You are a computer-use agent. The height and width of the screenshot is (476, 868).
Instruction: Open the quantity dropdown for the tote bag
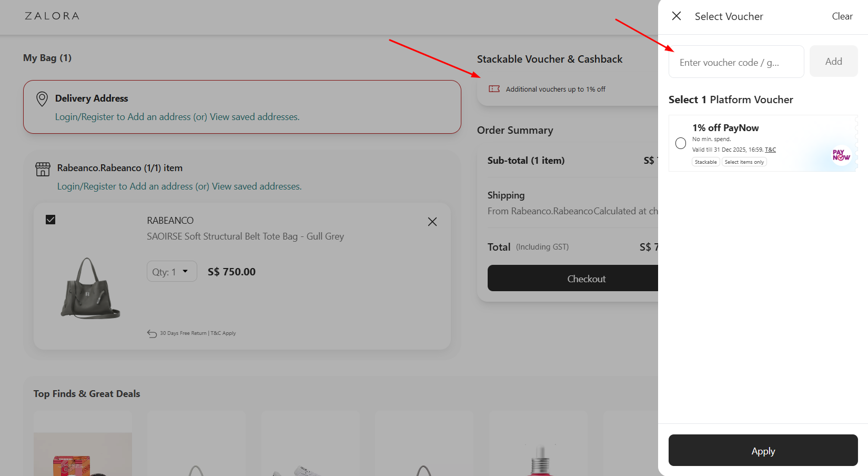pos(171,271)
